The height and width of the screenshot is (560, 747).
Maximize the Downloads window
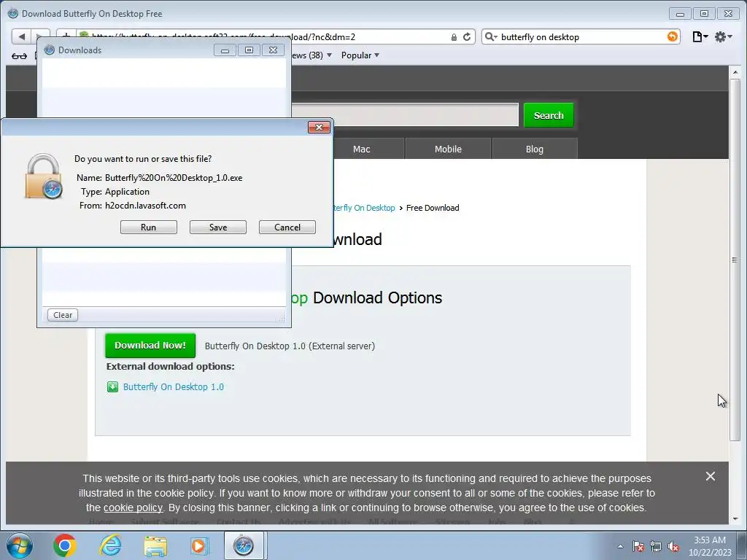(x=249, y=50)
